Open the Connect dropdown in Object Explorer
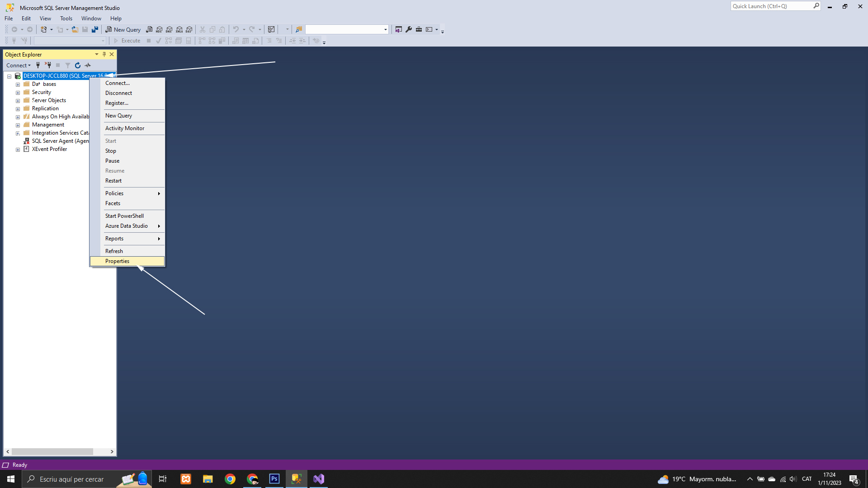The width and height of the screenshot is (868, 488). 19,66
